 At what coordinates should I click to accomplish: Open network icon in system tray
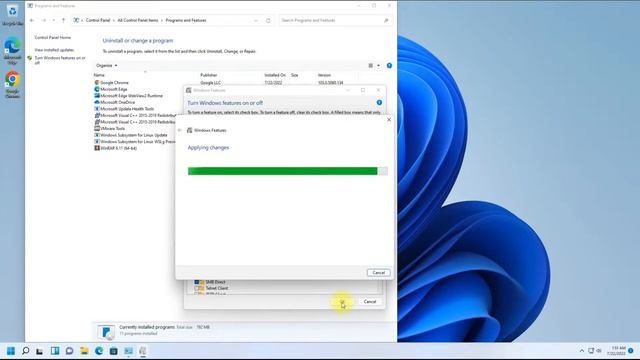click(591, 351)
